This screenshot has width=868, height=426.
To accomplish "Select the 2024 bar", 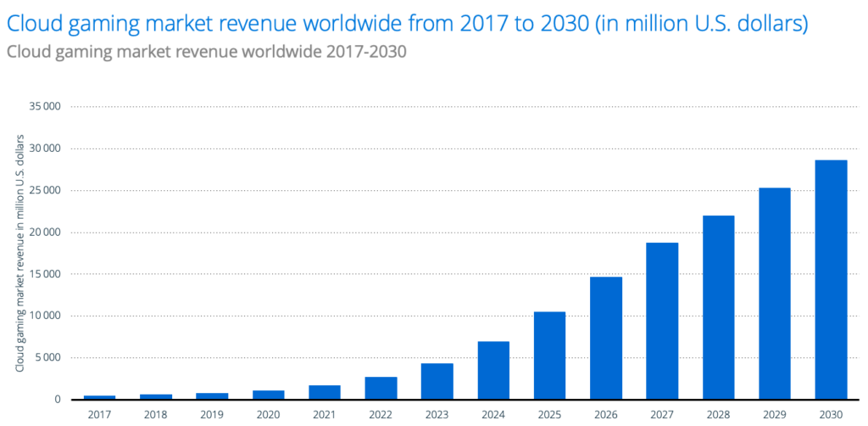I will (x=493, y=370).
